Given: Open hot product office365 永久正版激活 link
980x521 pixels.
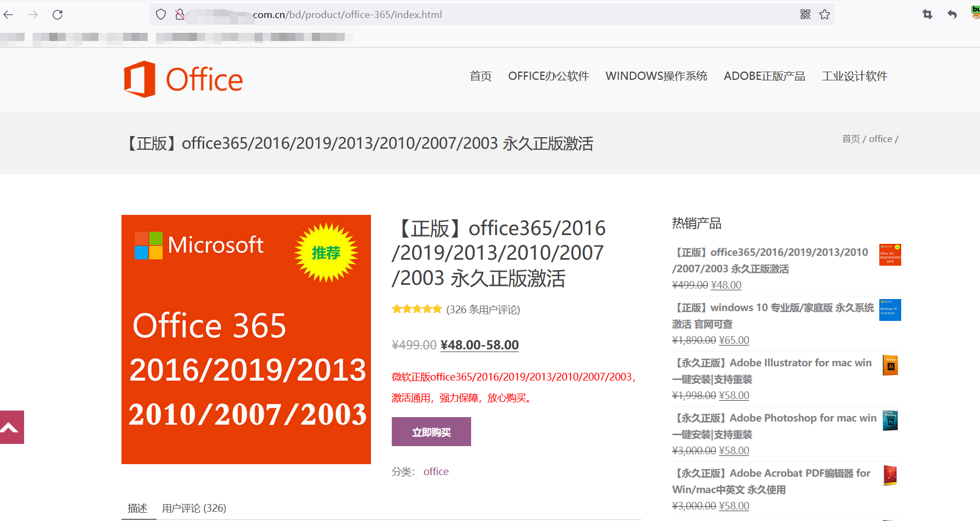Looking at the screenshot, I should tap(770, 260).
